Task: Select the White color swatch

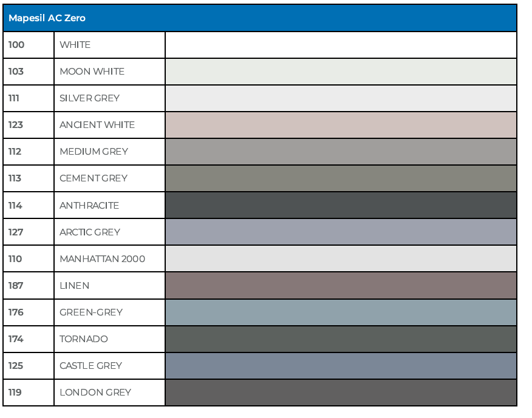Action: 341,45
